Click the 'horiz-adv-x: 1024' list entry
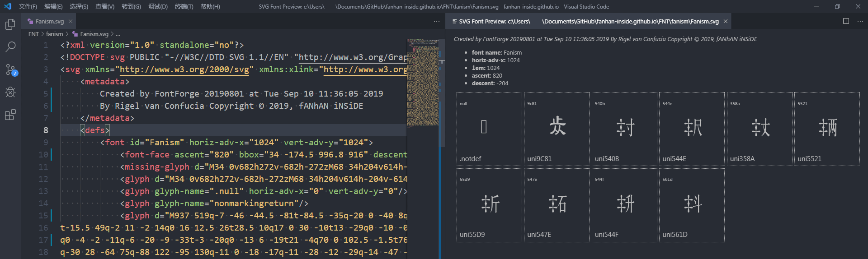The width and height of the screenshot is (868, 259). 496,60
